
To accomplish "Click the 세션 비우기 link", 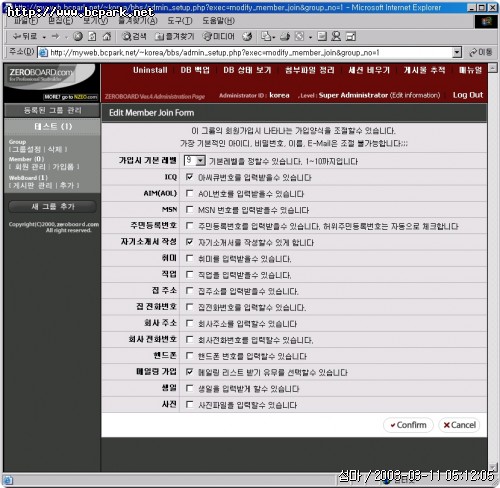I will click(x=369, y=70).
